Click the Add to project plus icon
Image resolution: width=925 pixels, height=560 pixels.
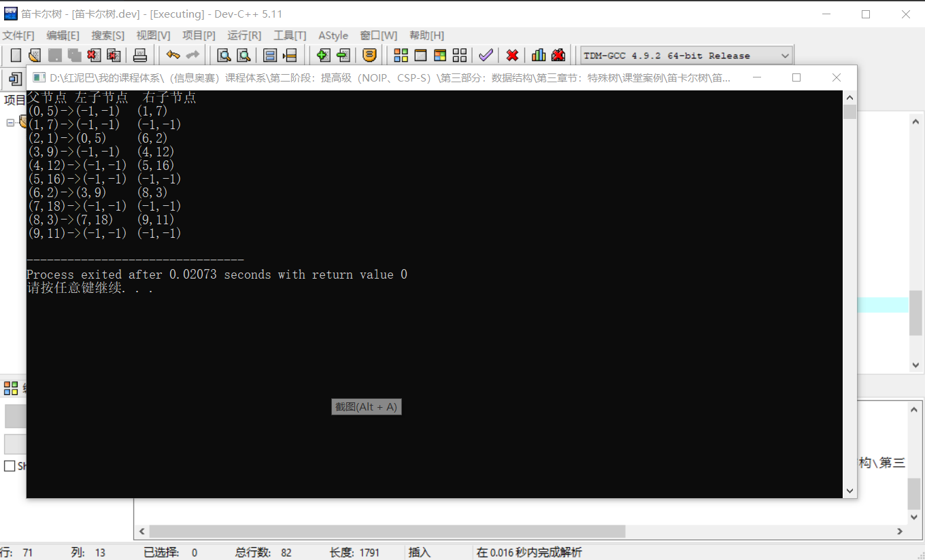pos(324,56)
